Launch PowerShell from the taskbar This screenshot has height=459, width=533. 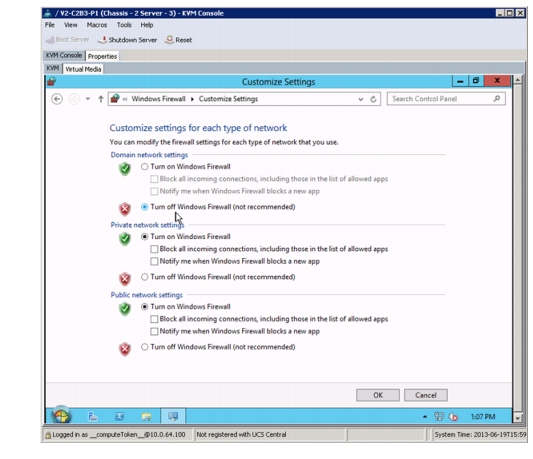[x=120, y=416]
